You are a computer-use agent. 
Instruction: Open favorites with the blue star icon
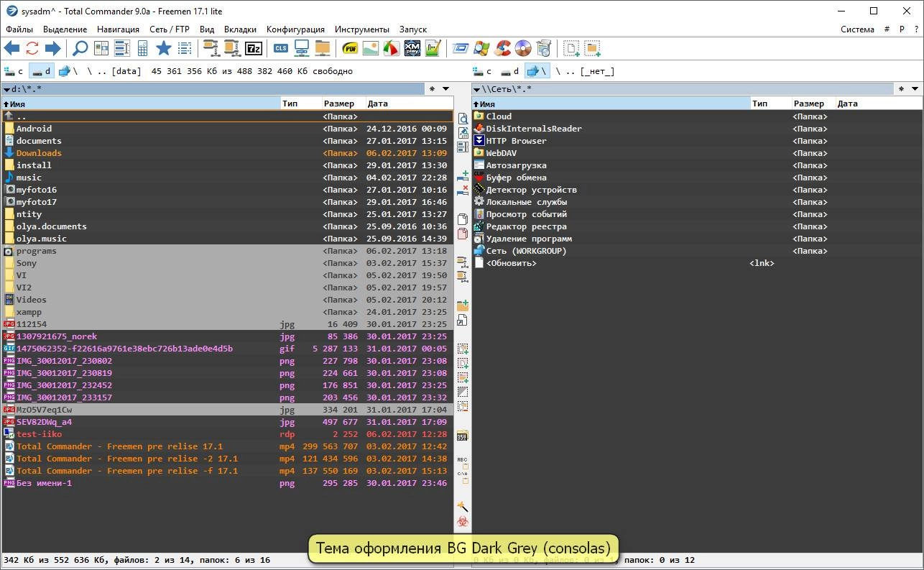pyautogui.click(x=164, y=48)
